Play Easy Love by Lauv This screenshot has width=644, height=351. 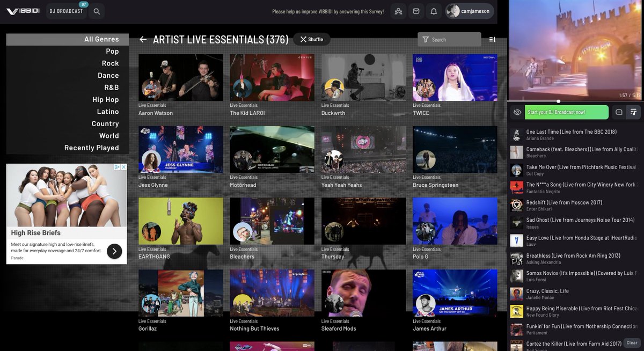(x=575, y=241)
